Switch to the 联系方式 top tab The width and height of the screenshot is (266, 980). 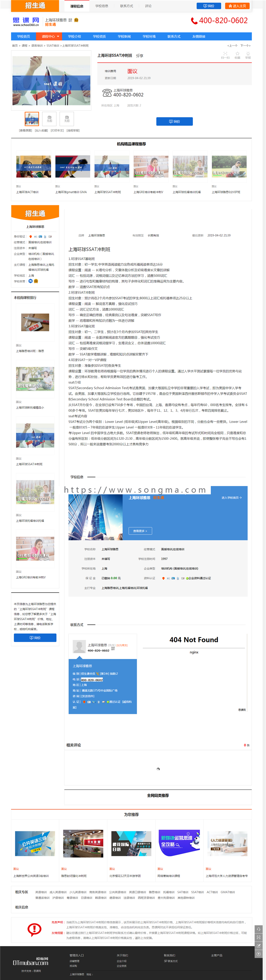pos(127,6)
